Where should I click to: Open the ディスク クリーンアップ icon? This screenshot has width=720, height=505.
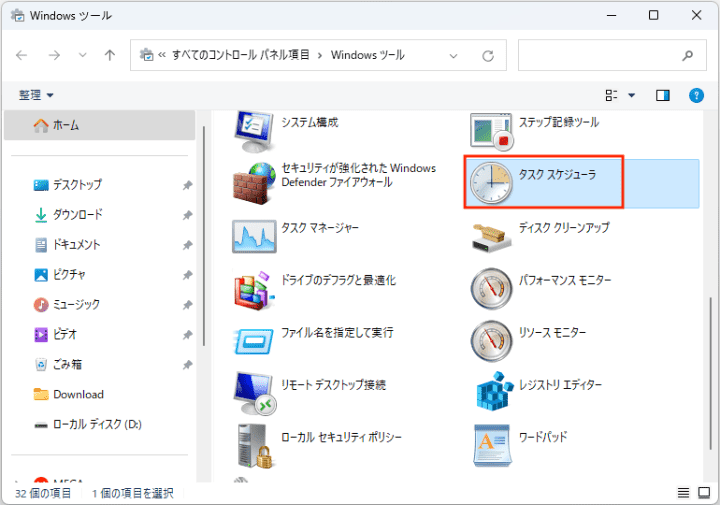pyautogui.click(x=491, y=238)
